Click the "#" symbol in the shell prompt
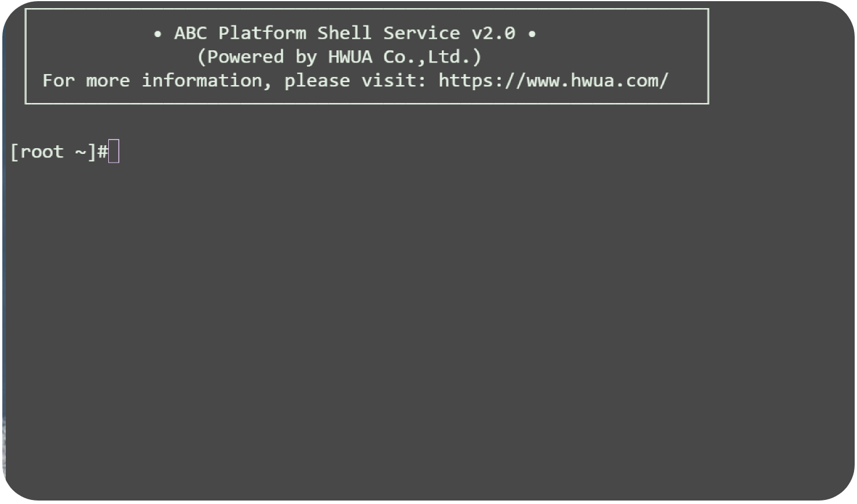Viewport: 857px width, 504px height. [x=102, y=152]
